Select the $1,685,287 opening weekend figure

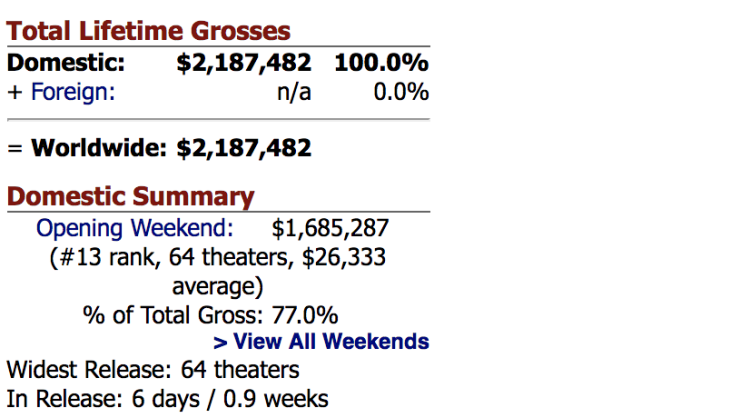pyautogui.click(x=330, y=228)
